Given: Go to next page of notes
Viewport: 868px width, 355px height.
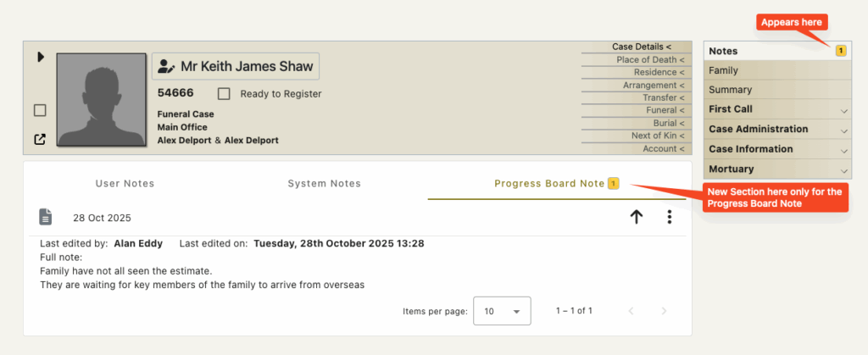Looking at the screenshot, I should coord(664,311).
